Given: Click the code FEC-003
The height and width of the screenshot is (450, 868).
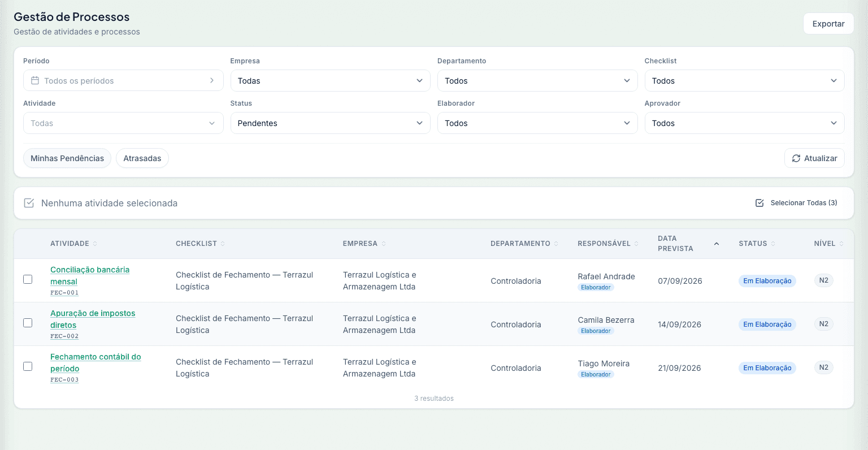Looking at the screenshot, I should [64, 380].
